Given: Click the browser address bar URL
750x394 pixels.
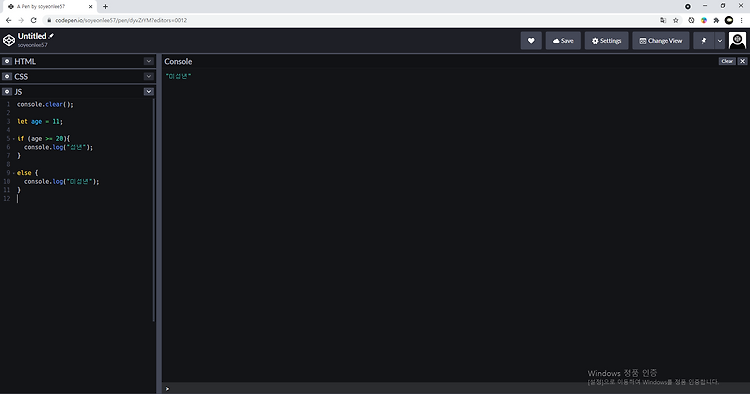Looking at the screenshot, I should click(x=121, y=20).
